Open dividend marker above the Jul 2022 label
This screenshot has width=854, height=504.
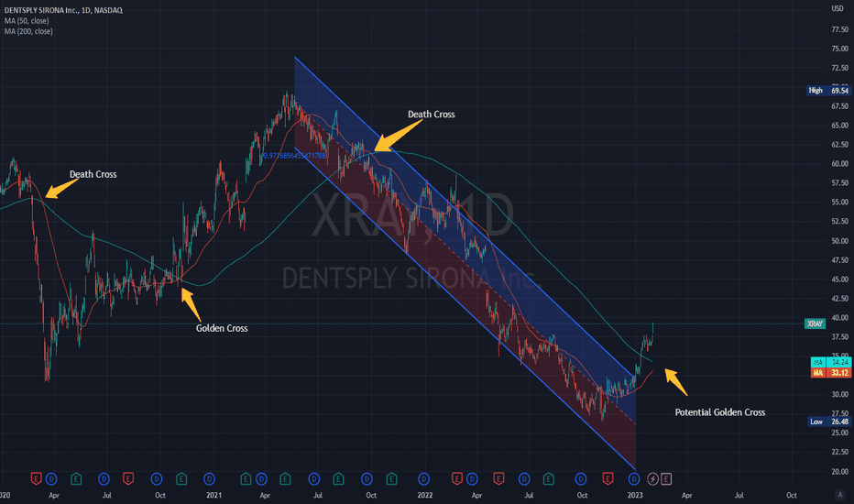[524, 479]
